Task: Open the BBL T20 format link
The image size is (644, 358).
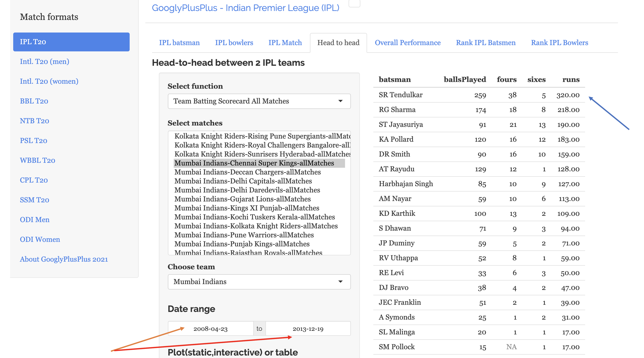Action: tap(34, 101)
